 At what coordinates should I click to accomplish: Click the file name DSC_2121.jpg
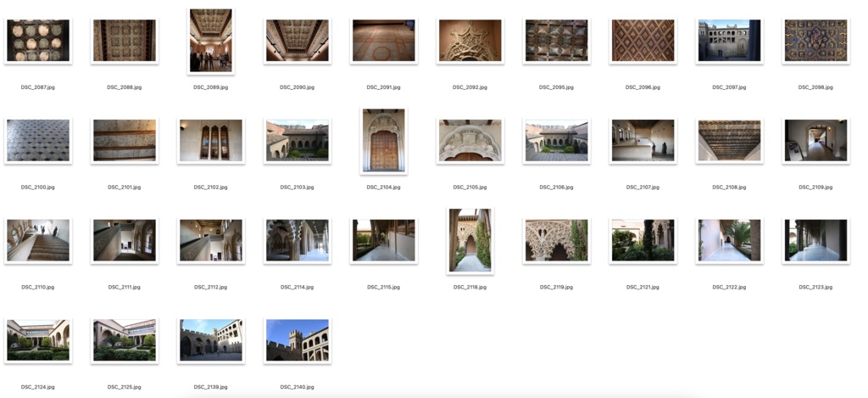643,287
